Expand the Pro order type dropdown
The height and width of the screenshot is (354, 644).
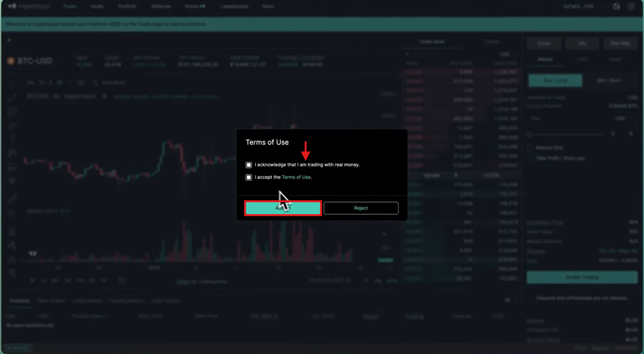(x=615, y=59)
